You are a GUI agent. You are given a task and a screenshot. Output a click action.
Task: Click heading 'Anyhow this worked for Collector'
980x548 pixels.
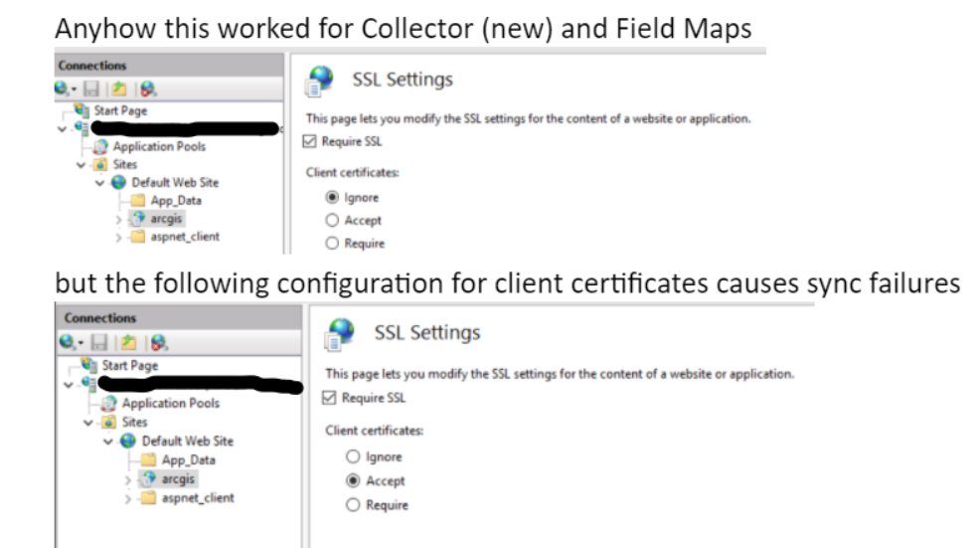(404, 29)
